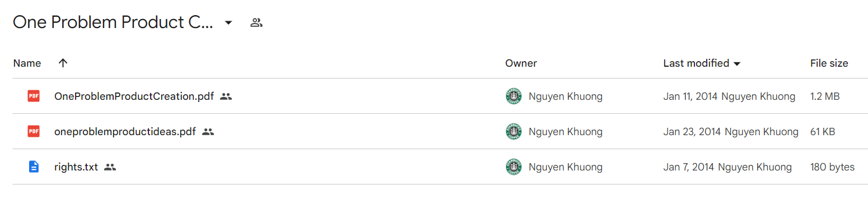Viewport: 868px width, 203px height.
Task: Click the shared people icon beside folder title
Action: pos(256,23)
